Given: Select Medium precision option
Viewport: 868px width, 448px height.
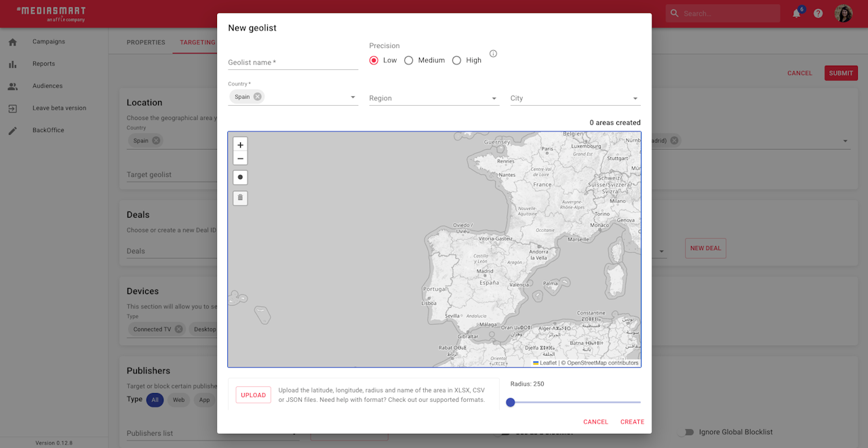Looking at the screenshot, I should click(x=409, y=60).
